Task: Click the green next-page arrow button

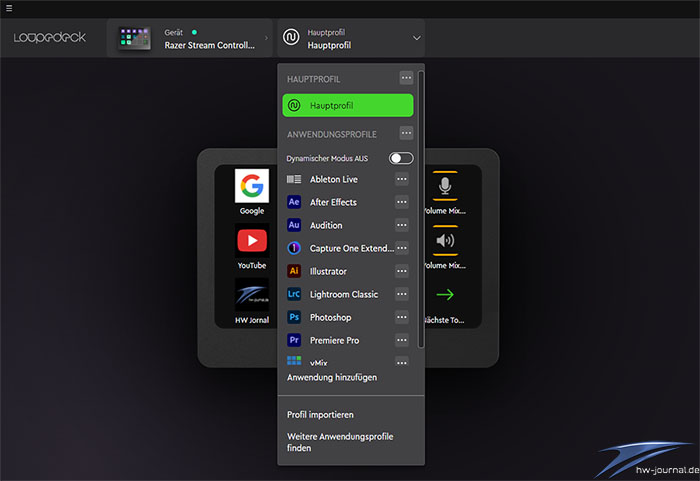Action: coord(445,294)
